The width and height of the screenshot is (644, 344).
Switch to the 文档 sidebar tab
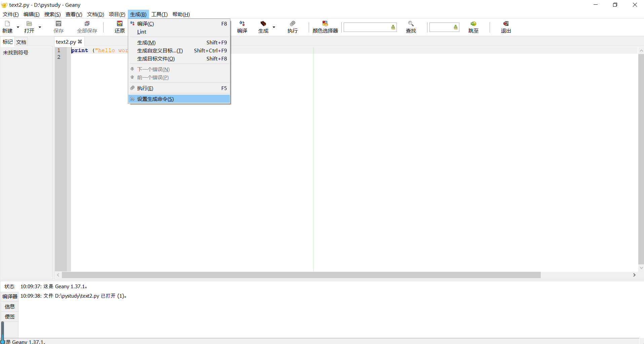(21, 41)
